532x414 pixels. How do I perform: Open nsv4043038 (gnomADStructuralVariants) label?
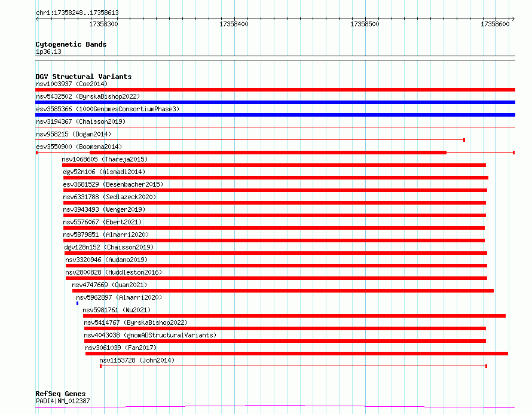150,335
